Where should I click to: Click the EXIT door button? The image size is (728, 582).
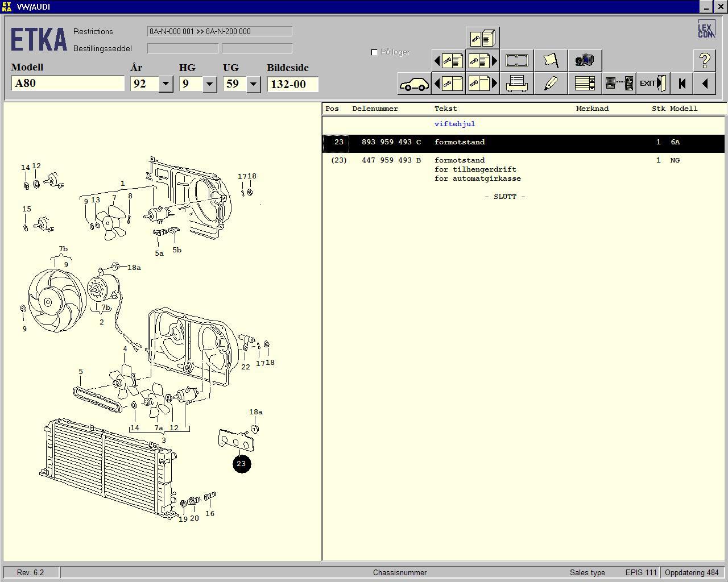click(x=653, y=84)
